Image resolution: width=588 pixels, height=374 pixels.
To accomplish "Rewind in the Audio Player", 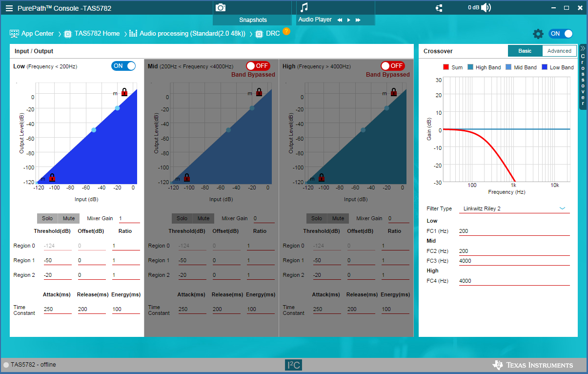I will 340,20.
